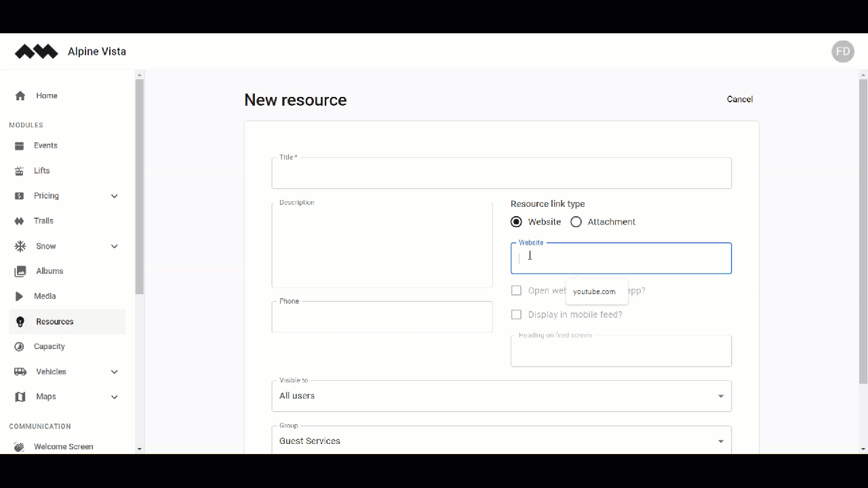Image resolution: width=868 pixels, height=488 pixels.
Task: Click the New resource heading
Action: [296, 100]
